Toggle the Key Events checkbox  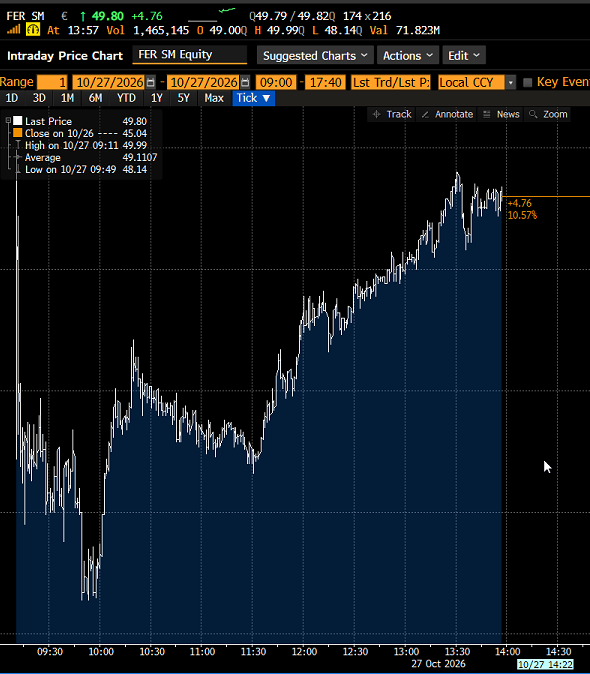528,82
